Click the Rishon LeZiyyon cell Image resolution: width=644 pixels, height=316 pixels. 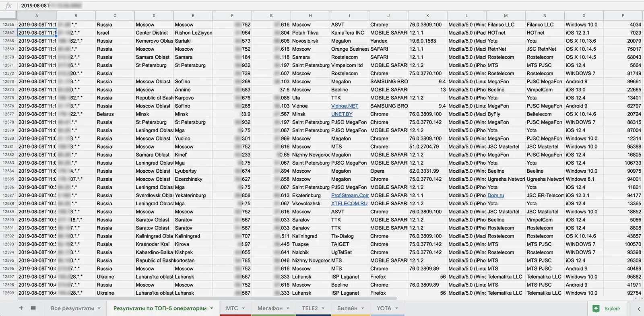pyautogui.click(x=193, y=33)
